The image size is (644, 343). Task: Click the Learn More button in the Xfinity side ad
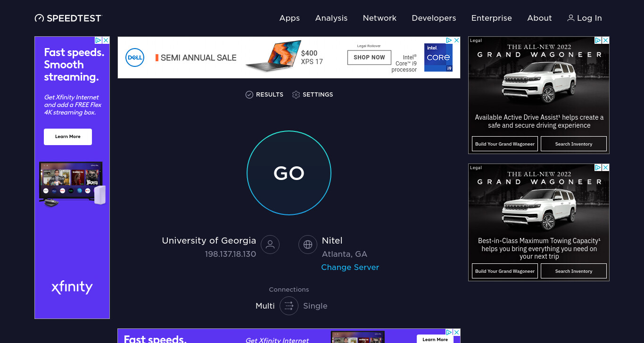coord(68,137)
